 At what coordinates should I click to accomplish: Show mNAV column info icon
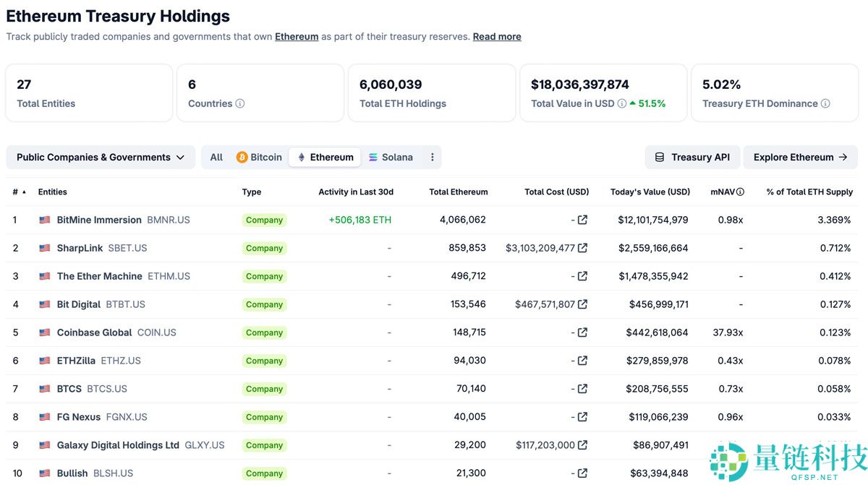pyautogui.click(x=740, y=192)
